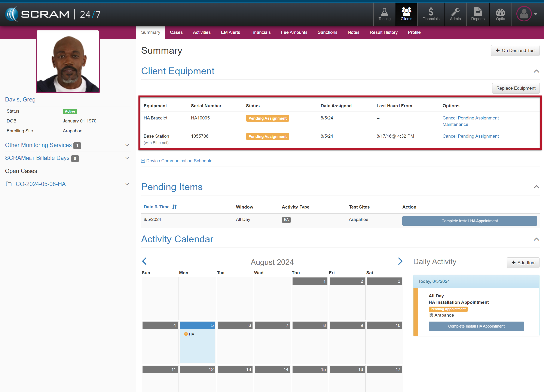Open the Result History tab
Image resolution: width=544 pixels, height=392 pixels.
pyautogui.click(x=383, y=32)
